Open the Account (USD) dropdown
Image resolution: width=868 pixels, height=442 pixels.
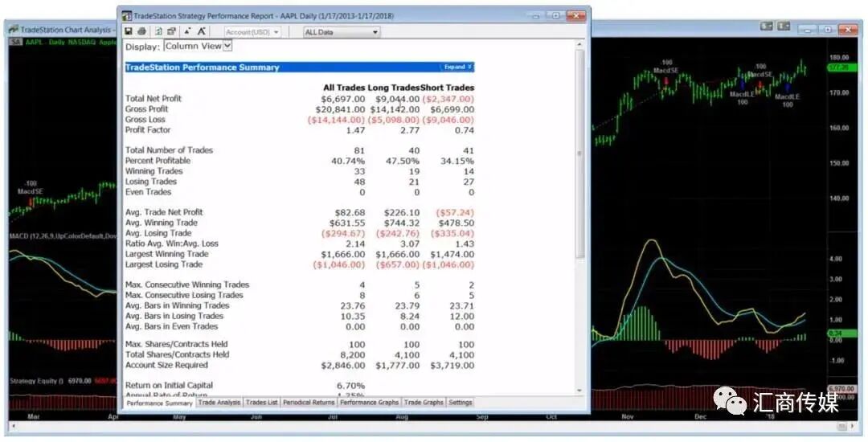[253, 32]
